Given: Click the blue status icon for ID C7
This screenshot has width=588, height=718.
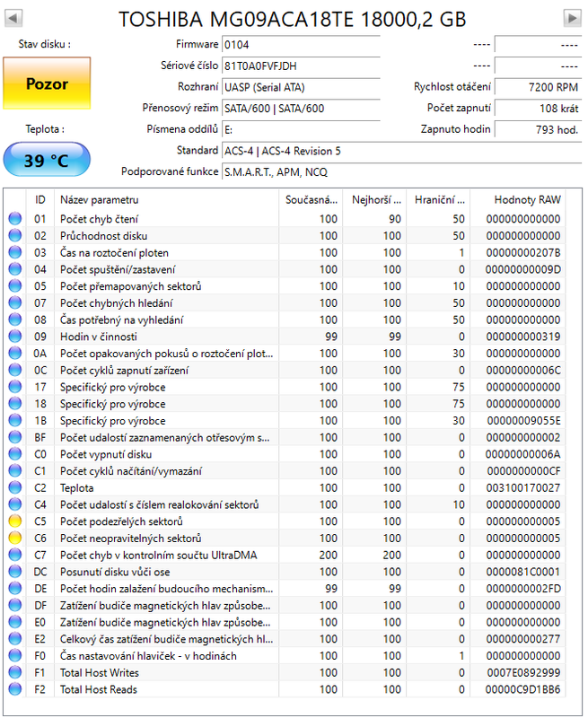Looking at the screenshot, I should (15, 555).
